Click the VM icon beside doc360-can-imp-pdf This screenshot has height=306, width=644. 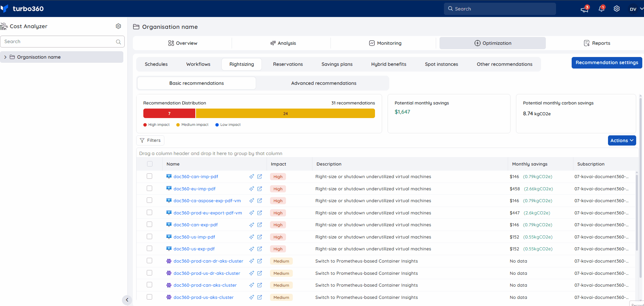(169, 176)
